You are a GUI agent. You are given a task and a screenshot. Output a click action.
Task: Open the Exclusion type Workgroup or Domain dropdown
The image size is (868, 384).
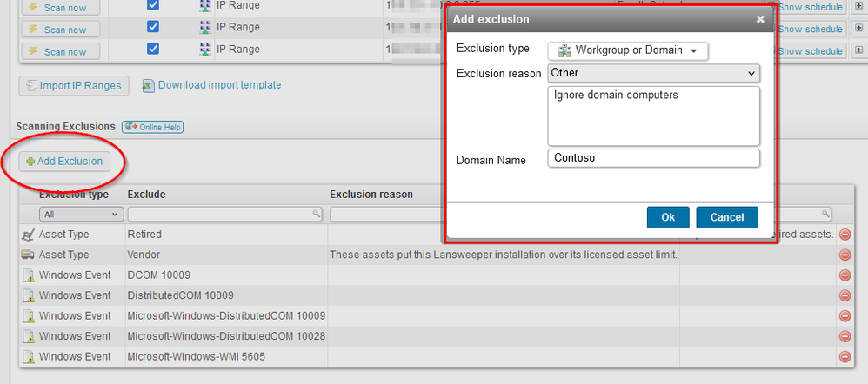(x=627, y=50)
